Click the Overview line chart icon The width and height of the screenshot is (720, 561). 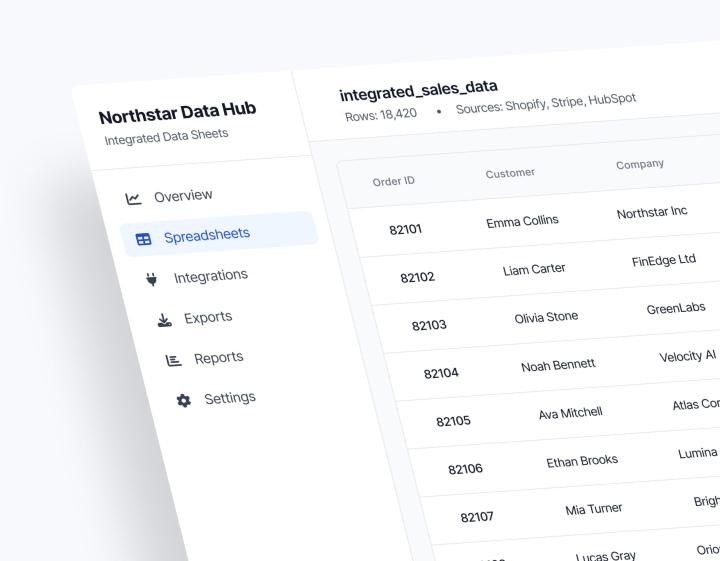coord(133,199)
